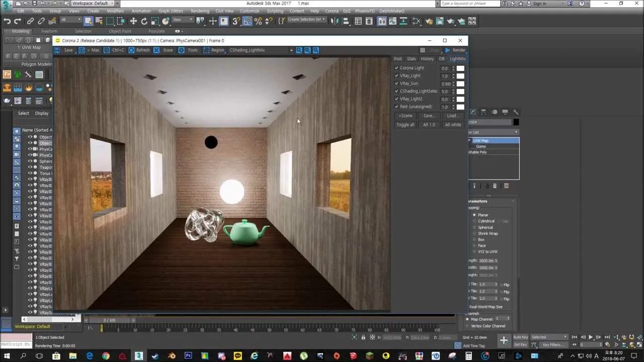This screenshot has height=362, width=644.
Task: Click the All White button in LightMix
Action: (x=452, y=125)
